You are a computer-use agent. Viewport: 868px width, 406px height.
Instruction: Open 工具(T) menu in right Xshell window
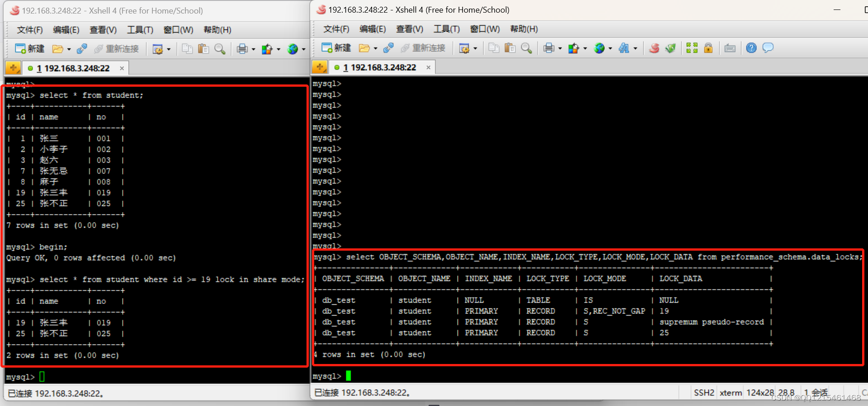point(446,29)
